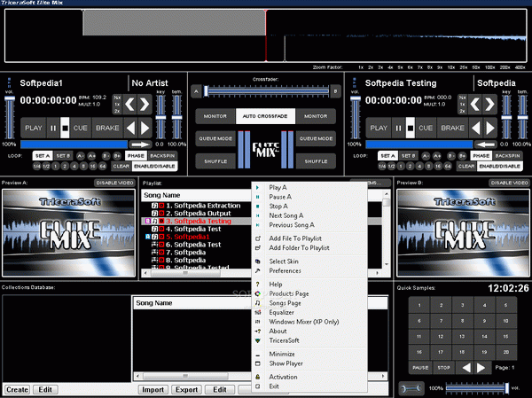Select 400x zoom factor

click(x=520, y=67)
